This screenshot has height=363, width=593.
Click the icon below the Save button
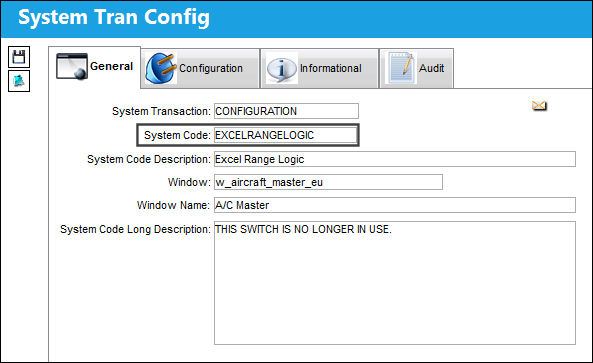coord(19,81)
